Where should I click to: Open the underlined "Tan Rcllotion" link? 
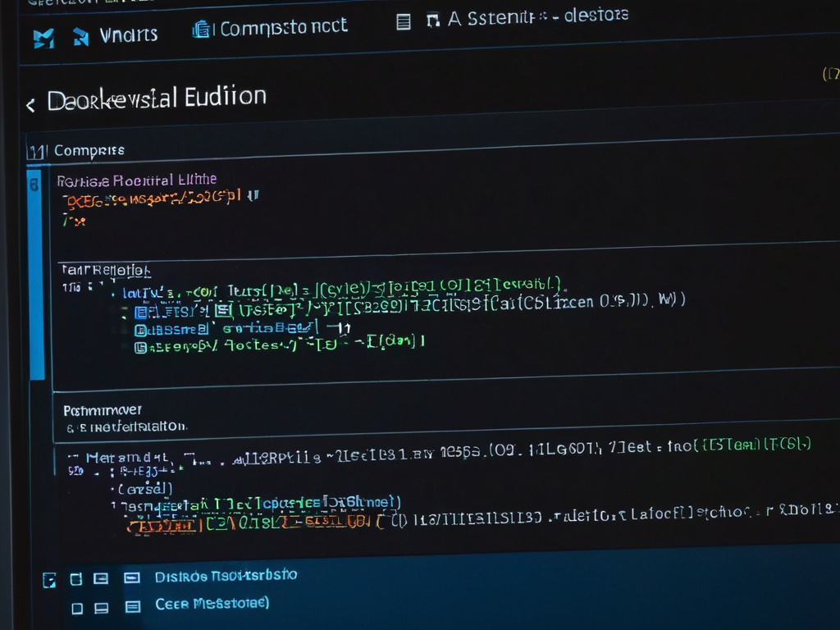pyautogui.click(x=106, y=270)
